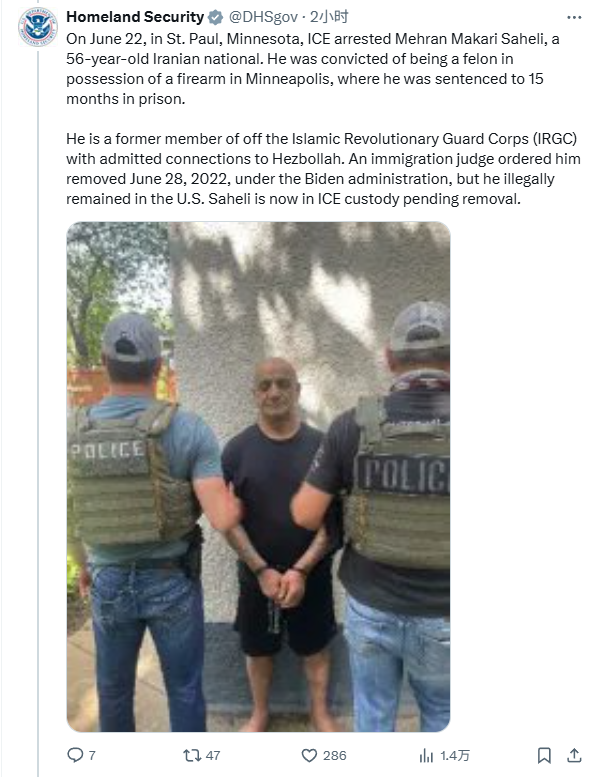
Task: Open the reply comment icon
Action: (x=75, y=755)
